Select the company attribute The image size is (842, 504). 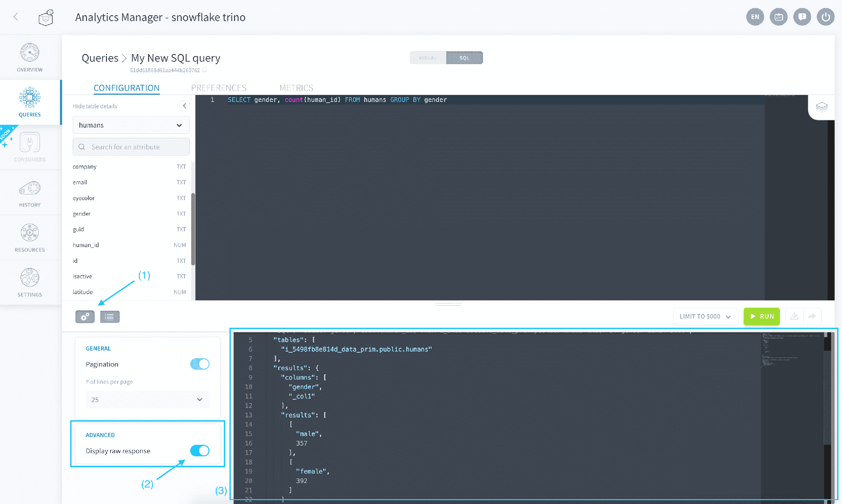[x=129, y=166]
